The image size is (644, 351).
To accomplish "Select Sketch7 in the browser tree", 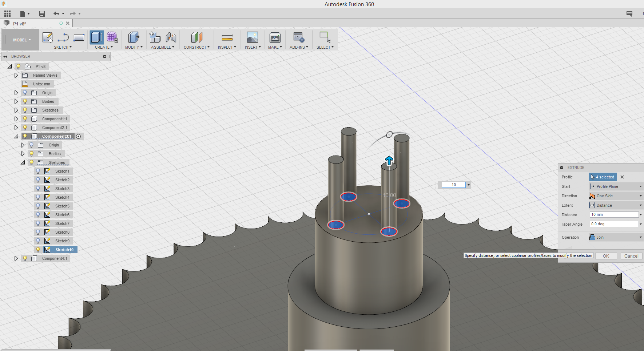I will pyautogui.click(x=62, y=223).
